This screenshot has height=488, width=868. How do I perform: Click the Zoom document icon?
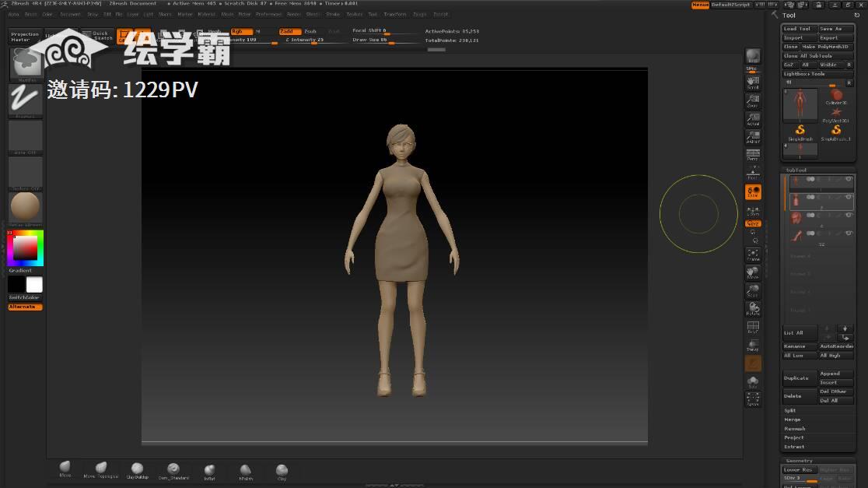pyautogui.click(x=753, y=100)
